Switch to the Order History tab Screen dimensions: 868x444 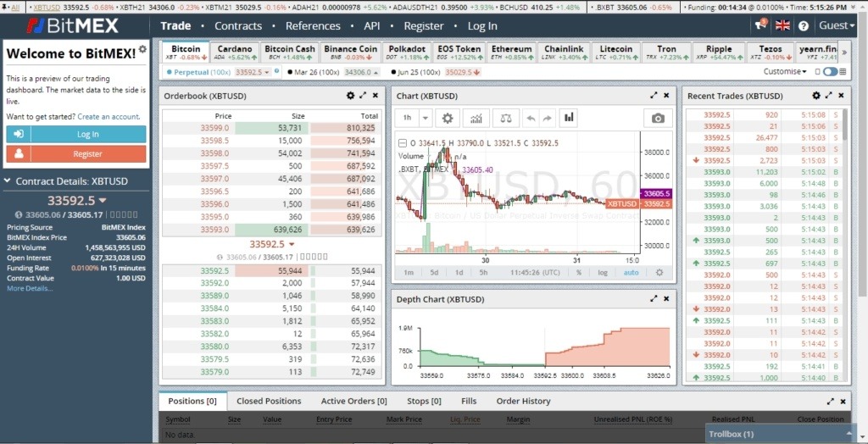pos(523,402)
